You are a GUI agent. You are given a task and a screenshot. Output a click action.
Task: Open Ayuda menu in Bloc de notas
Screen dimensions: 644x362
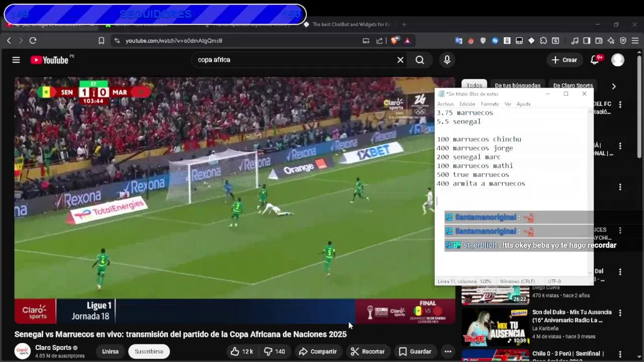click(523, 104)
